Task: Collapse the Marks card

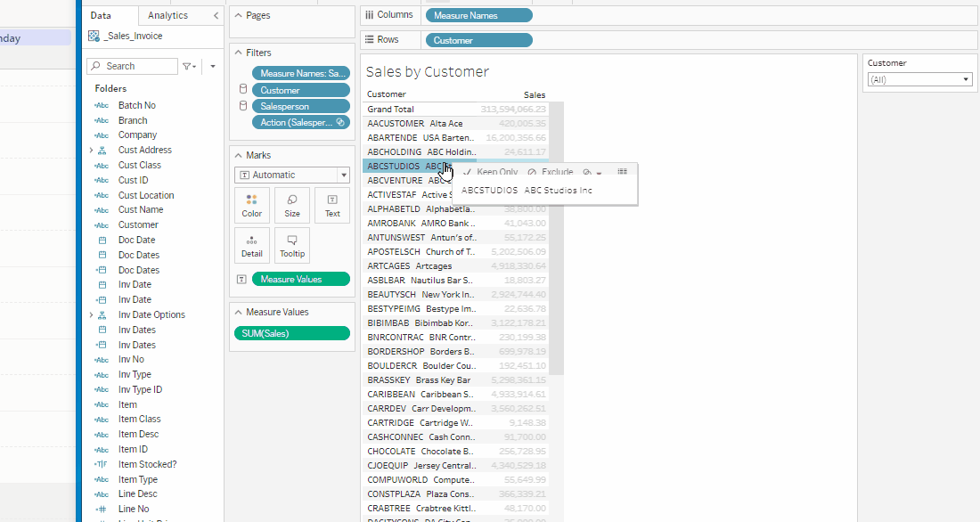Action: [x=238, y=155]
